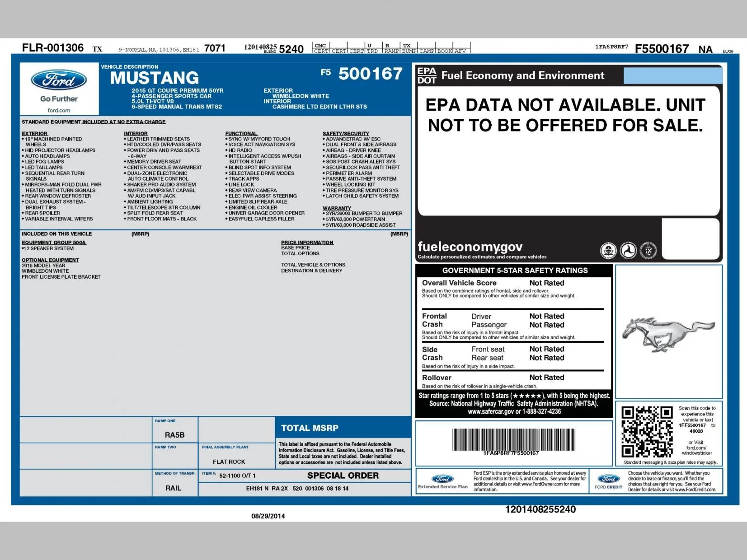Open the fueleconomy.gov link
The width and height of the screenshot is (747, 560).
coord(470,247)
